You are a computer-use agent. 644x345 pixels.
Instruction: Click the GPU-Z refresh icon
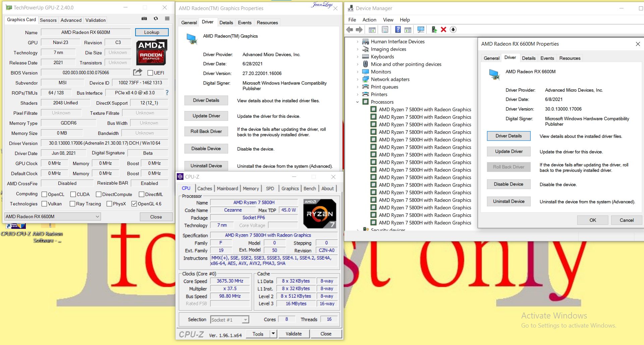click(x=156, y=19)
